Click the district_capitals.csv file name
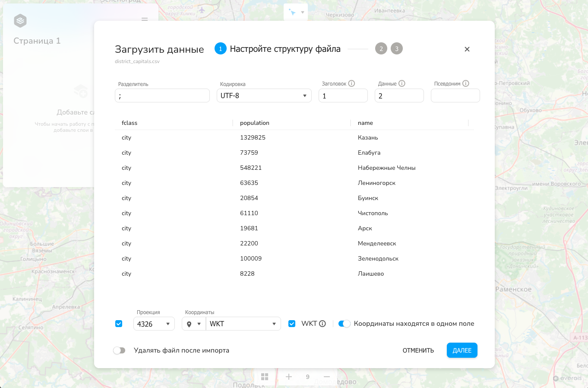The image size is (588, 388). (x=137, y=61)
